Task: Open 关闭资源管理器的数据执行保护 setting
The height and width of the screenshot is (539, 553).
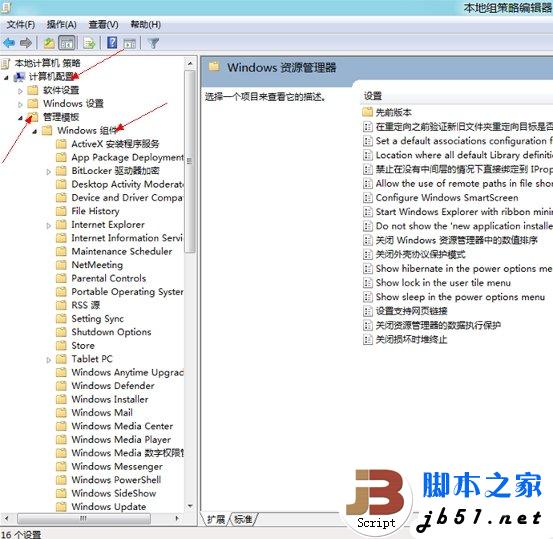Action: 438,325
